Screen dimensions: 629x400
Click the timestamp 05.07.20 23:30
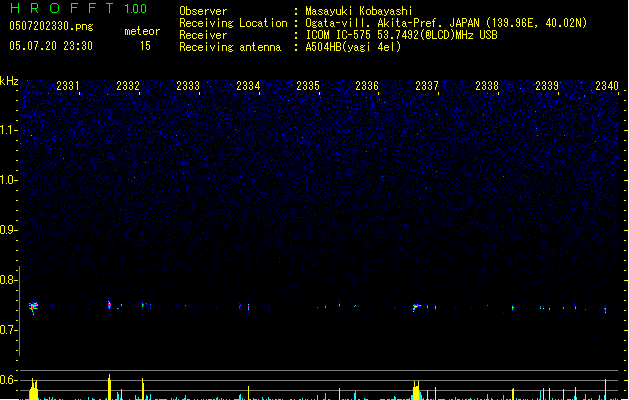(x=51, y=46)
